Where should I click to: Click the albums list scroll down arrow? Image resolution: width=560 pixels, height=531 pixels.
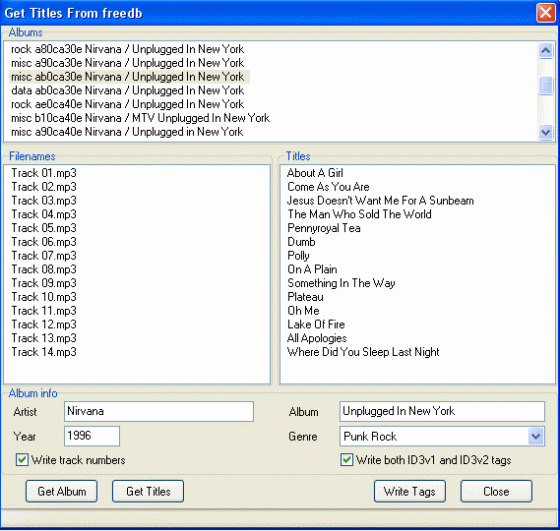(x=545, y=132)
